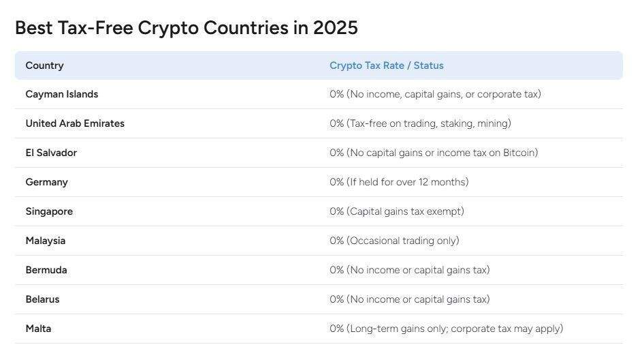Select the Country column header
The height and width of the screenshot is (364, 644).
44,65
